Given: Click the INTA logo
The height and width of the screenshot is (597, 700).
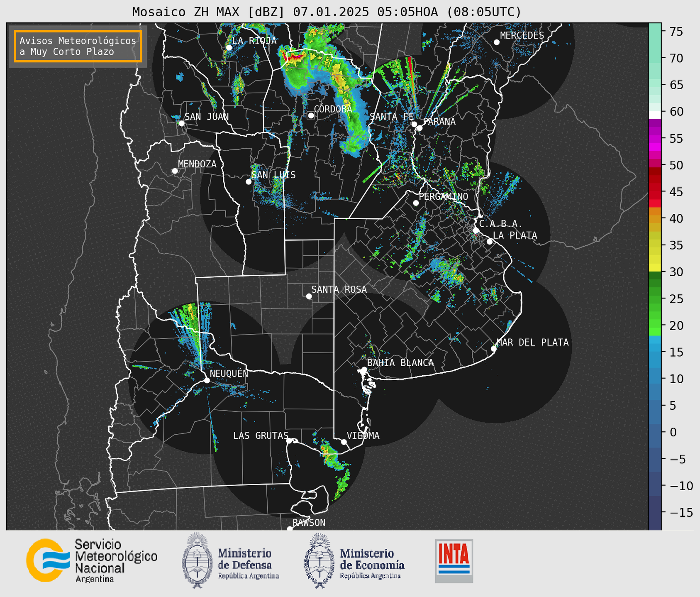Looking at the screenshot, I should click(454, 561).
